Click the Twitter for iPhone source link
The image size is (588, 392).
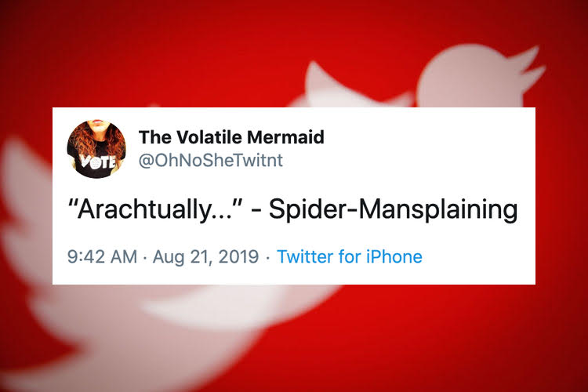coord(350,256)
